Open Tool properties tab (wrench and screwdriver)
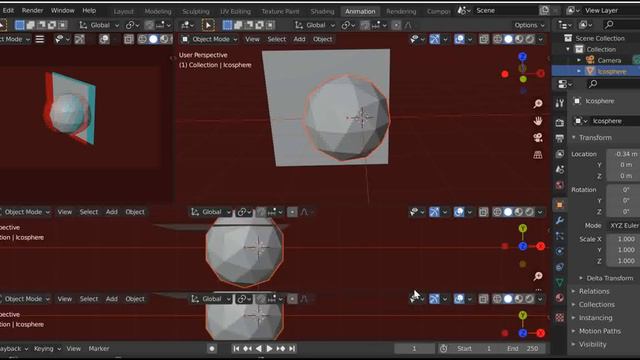 tap(560, 104)
